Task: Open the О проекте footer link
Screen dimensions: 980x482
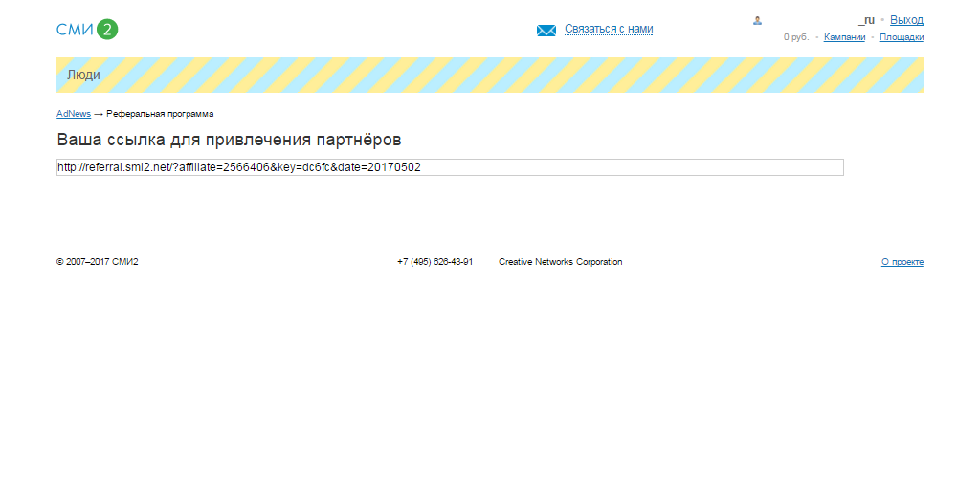Action: tap(902, 262)
